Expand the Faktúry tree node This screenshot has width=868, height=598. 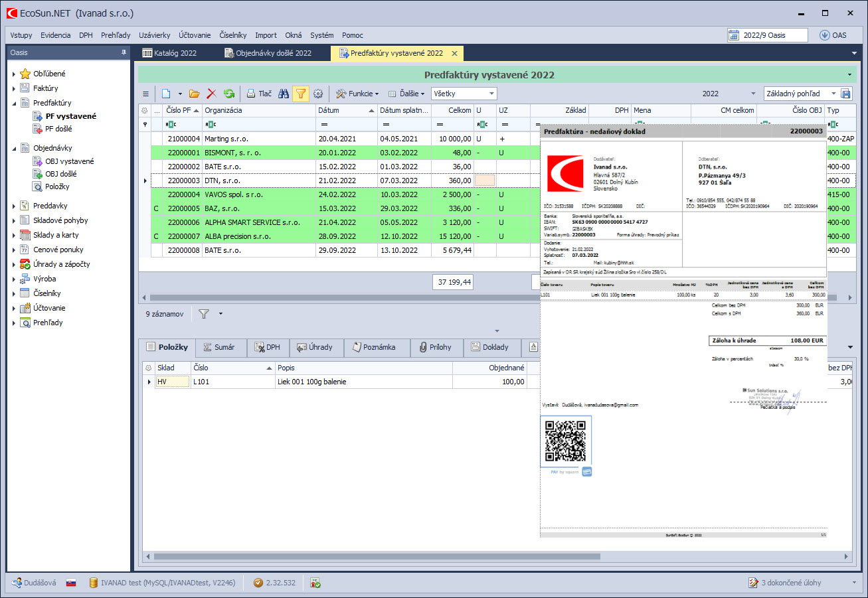14,88
